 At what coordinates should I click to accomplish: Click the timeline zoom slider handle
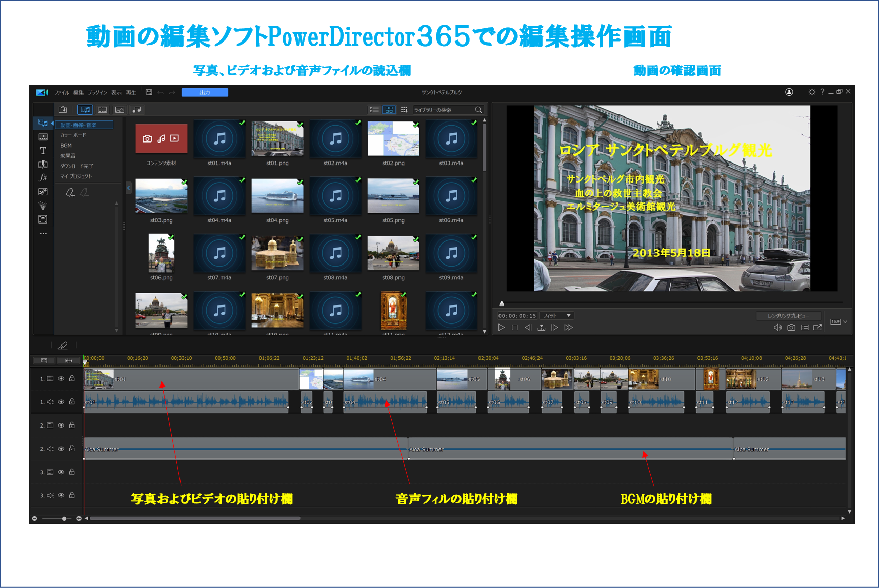64,519
